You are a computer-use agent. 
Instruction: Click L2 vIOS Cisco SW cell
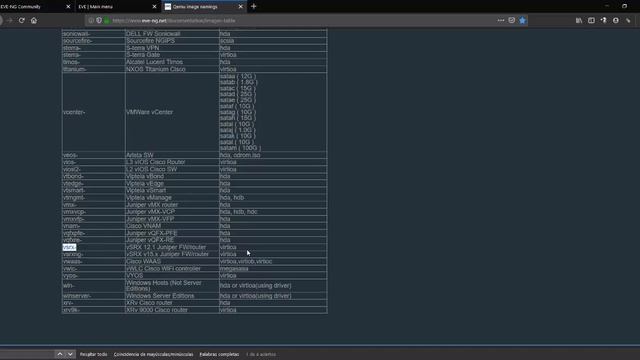coord(172,169)
